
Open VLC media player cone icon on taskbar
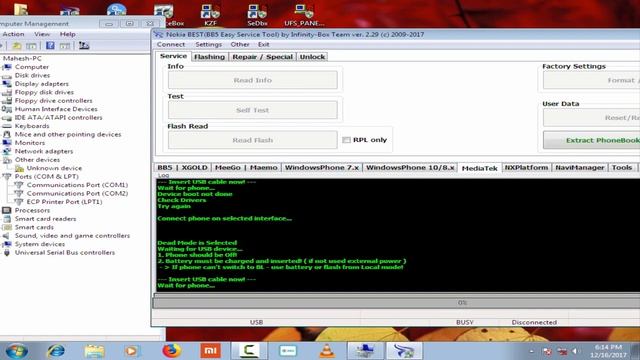click(327, 351)
